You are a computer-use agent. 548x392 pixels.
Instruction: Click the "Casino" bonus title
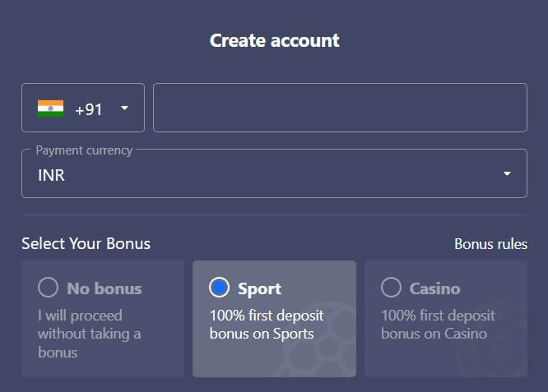(x=434, y=288)
